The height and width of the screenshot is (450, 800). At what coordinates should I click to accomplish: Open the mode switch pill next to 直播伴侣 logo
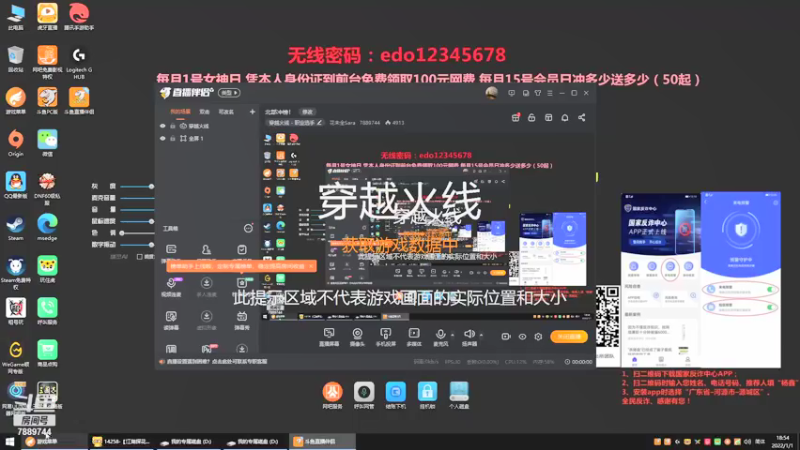click(229, 93)
